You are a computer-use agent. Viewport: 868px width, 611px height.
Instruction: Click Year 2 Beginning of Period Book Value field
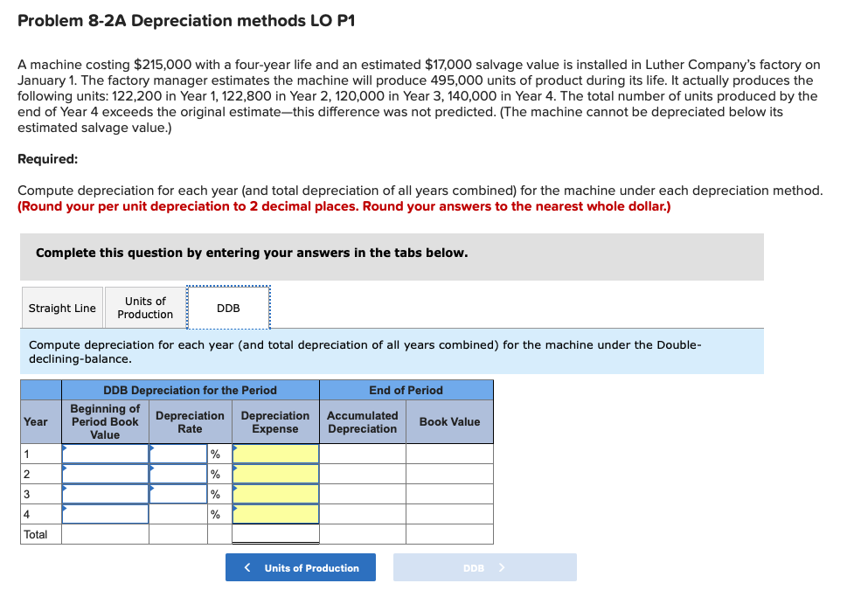tap(105, 474)
